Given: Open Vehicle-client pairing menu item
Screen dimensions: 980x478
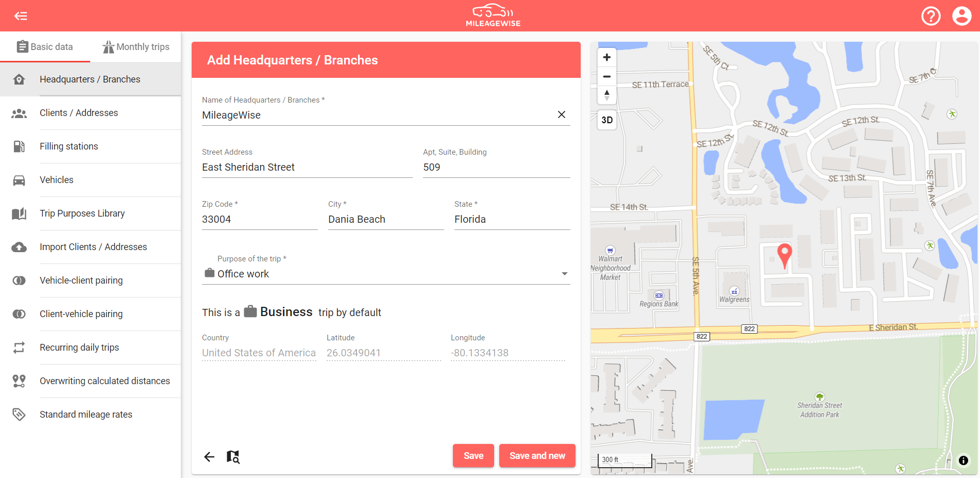Looking at the screenshot, I should click(x=90, y=281).
